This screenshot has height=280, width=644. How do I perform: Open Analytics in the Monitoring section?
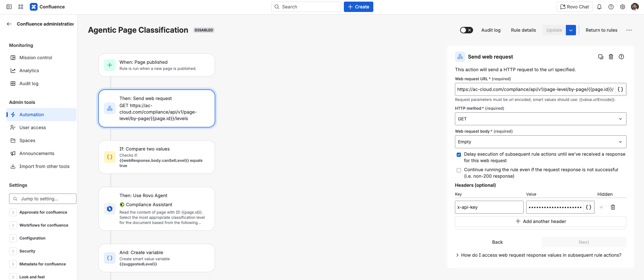click(29, 71)
